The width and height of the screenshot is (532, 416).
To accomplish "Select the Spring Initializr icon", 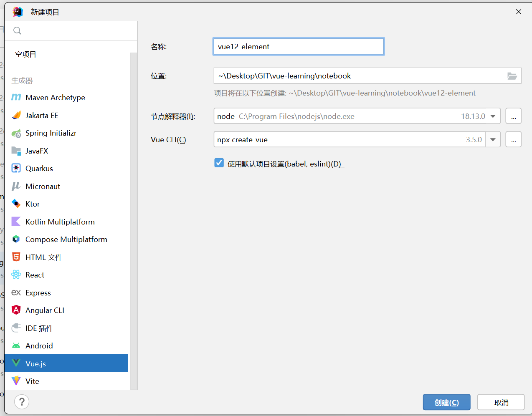I will (16, 133).
